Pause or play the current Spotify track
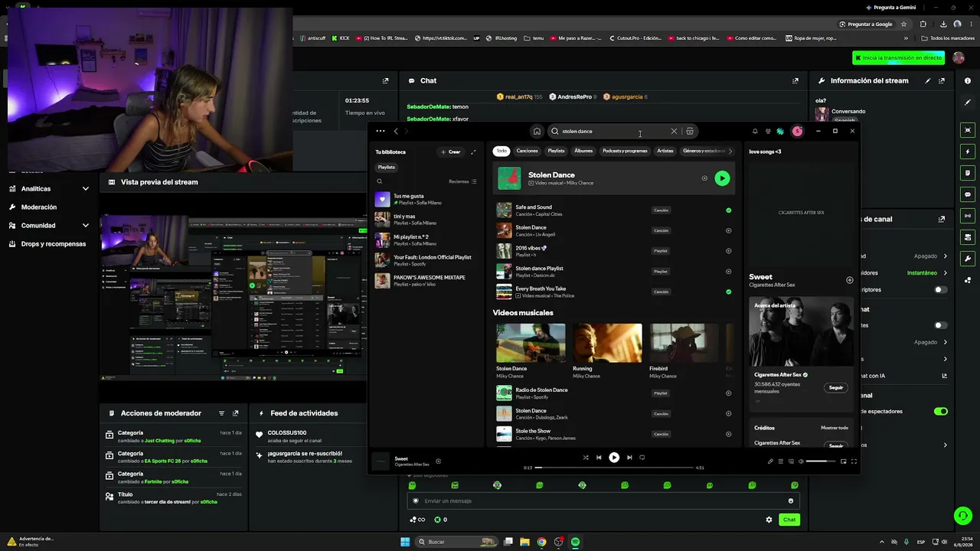 click(x=614, y=458)
